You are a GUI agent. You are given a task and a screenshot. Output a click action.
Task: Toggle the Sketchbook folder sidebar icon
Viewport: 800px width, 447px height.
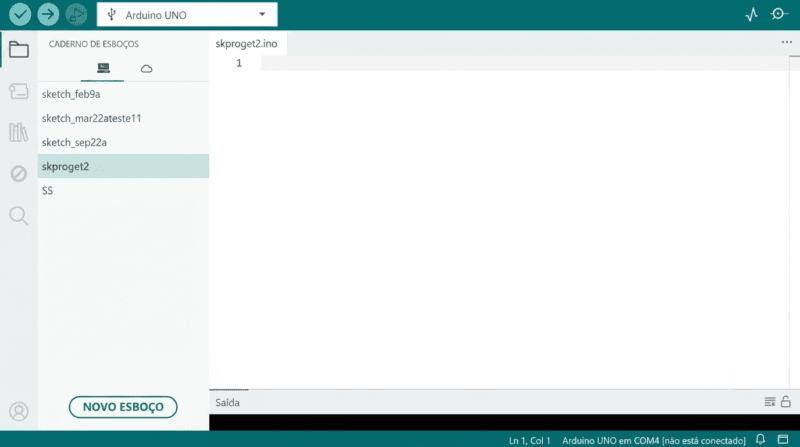coord(19,49)
